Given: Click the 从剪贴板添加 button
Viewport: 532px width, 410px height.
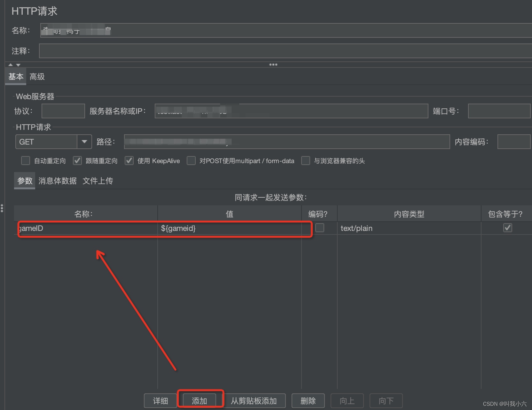Looking at the screenshot, I should pyautogui.click(x=254, y=401).
